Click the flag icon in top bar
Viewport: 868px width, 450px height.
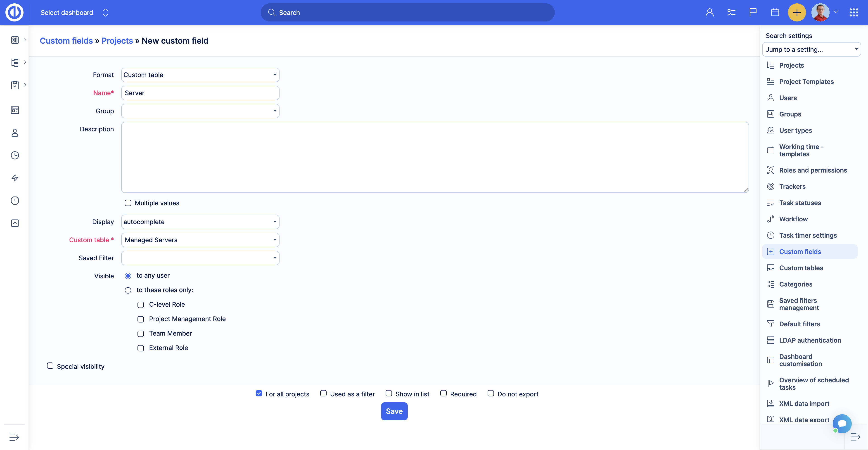coord(753,13)
